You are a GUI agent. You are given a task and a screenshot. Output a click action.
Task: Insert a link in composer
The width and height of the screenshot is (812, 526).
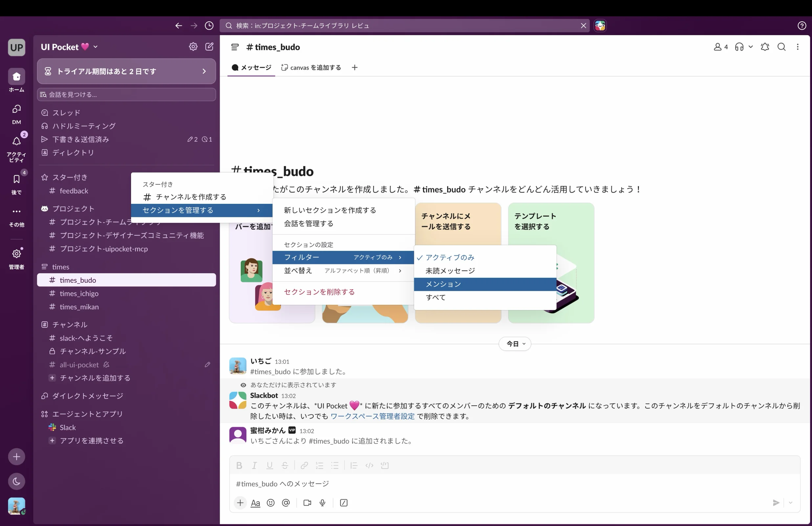pos(304,465)
